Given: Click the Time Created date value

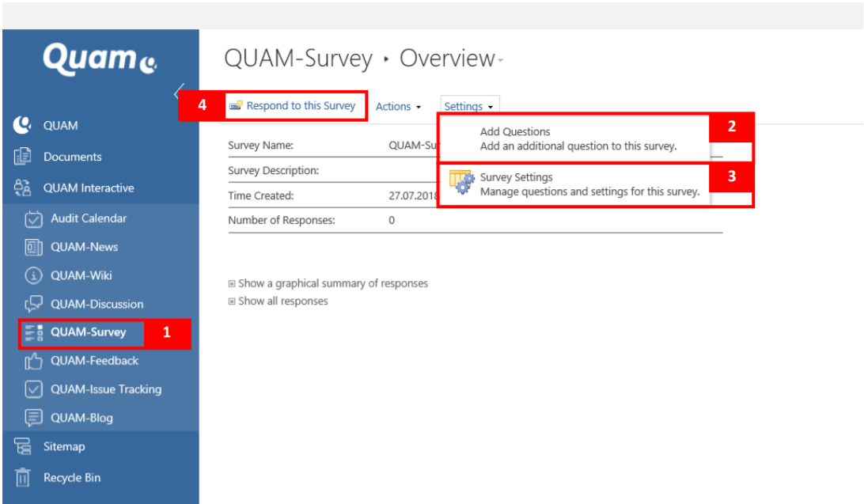Looking at the screenshot, I should pyautogui.click(x=413, y=195).
